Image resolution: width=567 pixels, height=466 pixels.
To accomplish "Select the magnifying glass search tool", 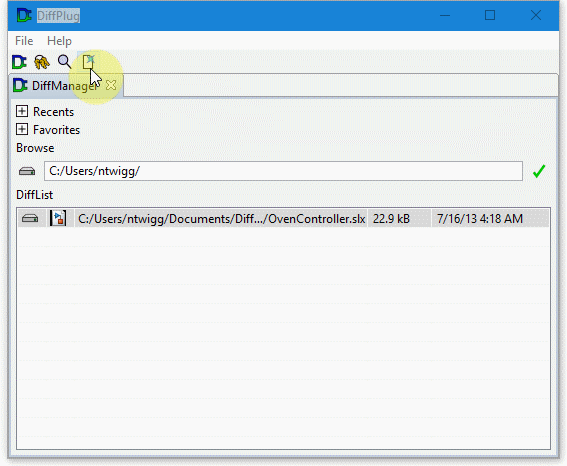I will [64, 62].
